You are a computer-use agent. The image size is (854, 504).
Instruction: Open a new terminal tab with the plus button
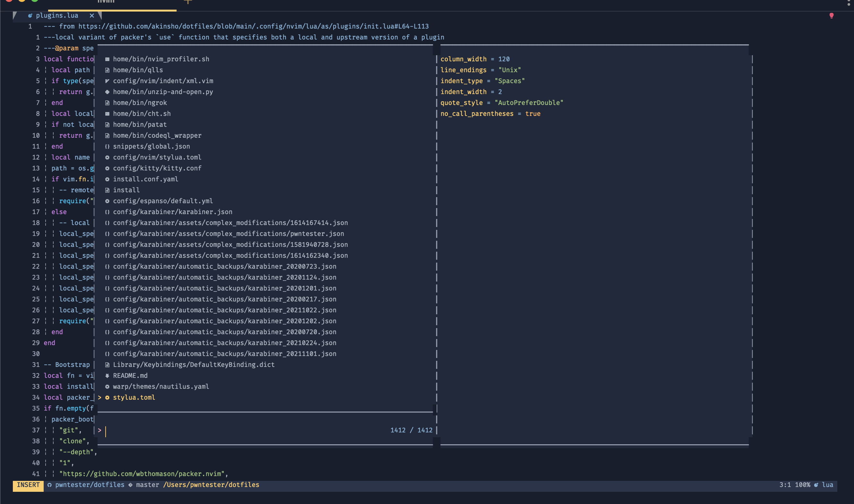click(188, 2)
